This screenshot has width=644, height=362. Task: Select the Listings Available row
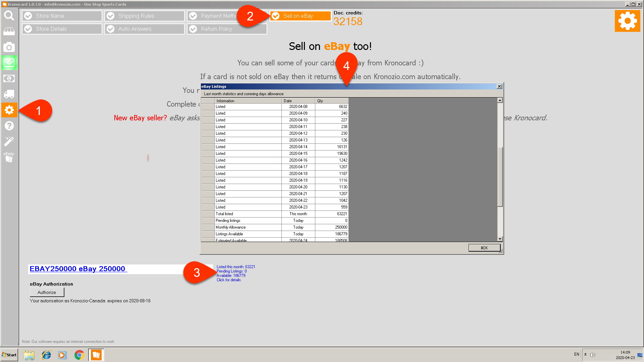[275, 234]
